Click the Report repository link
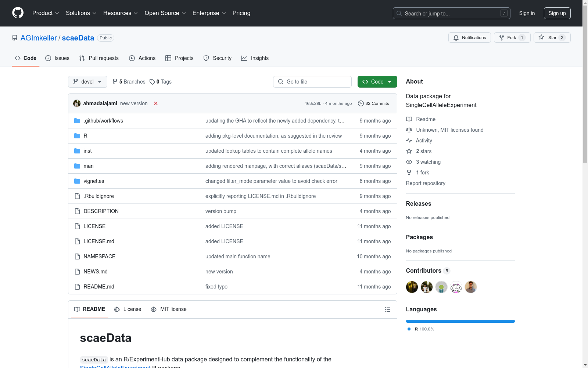This screenshot has height=368, width=588. point(426,183)
